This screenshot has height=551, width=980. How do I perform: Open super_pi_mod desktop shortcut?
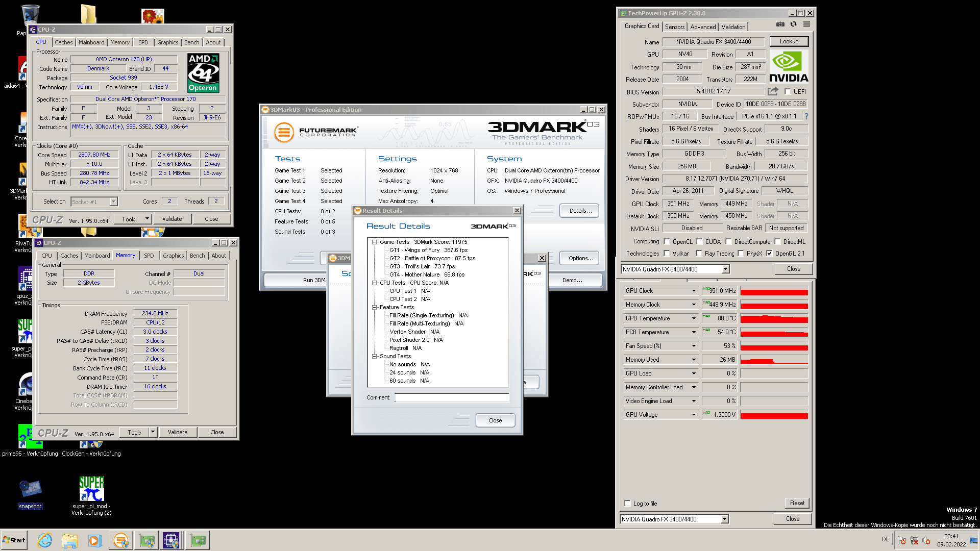point(92,495)
